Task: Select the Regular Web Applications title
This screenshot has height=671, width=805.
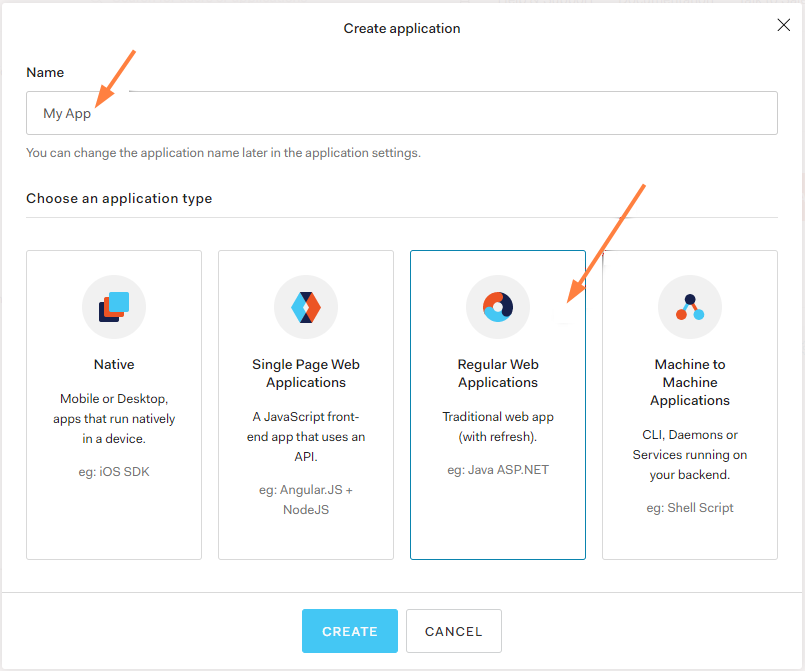Action: [x=498, y=373]
